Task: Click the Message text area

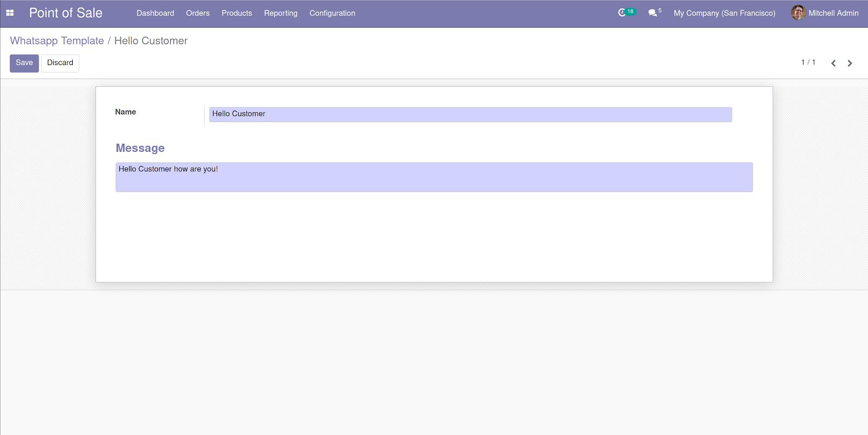Action: click(x=434, y=177)
